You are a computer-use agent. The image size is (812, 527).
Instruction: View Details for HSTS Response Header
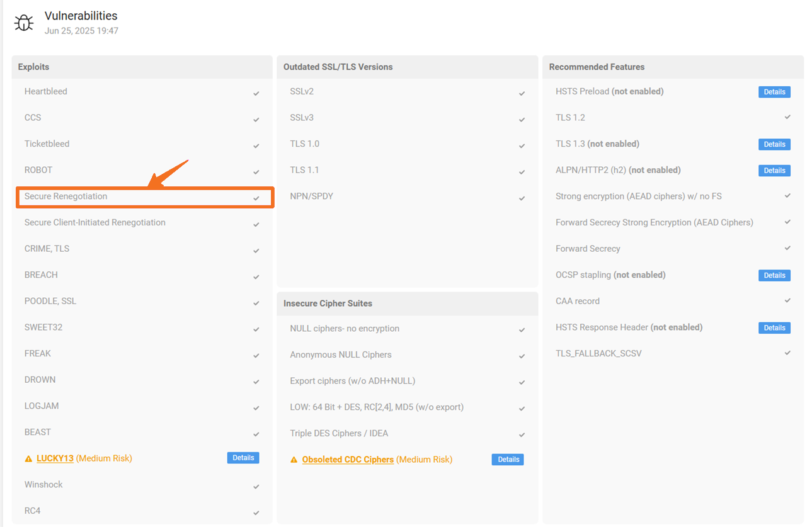click(x=774, y=327)
